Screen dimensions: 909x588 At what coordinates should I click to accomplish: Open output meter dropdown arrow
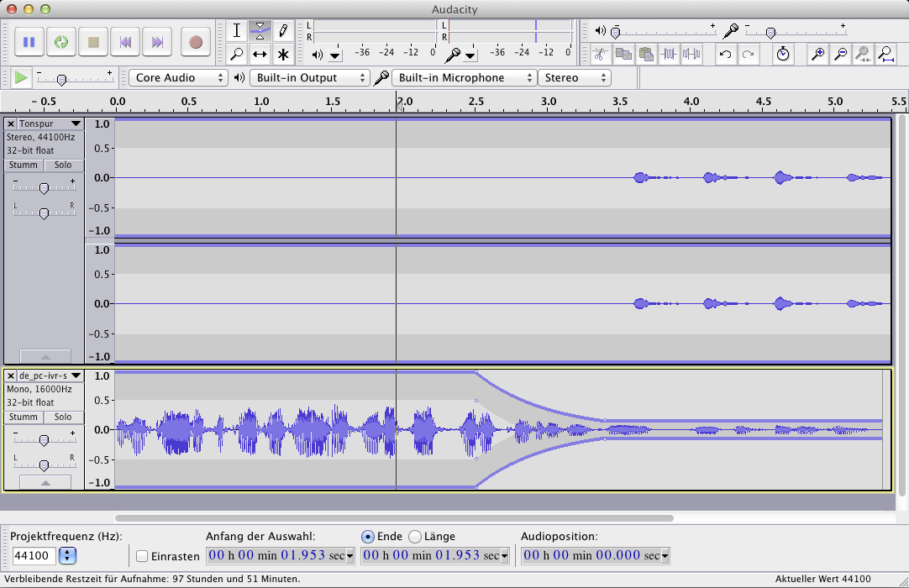[335, 55]
